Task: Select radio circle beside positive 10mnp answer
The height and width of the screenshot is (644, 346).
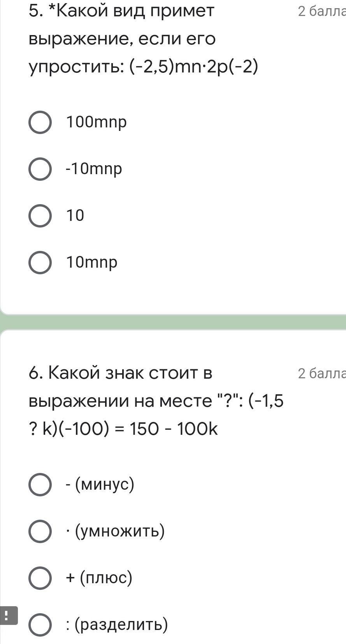Action: (40, 262)
